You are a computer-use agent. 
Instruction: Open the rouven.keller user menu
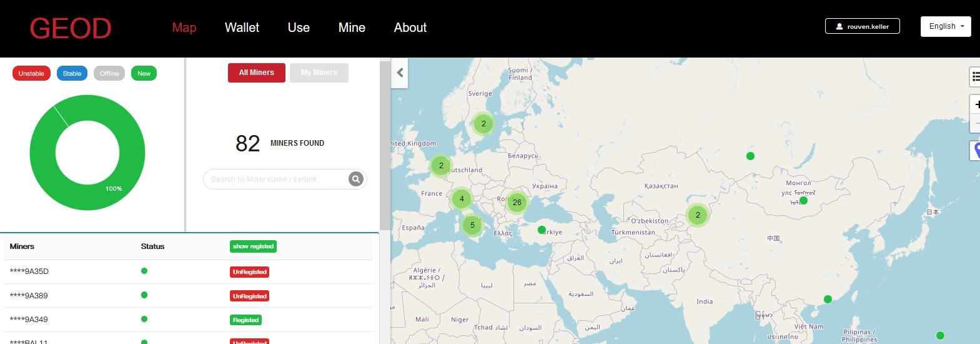(862, 26)
